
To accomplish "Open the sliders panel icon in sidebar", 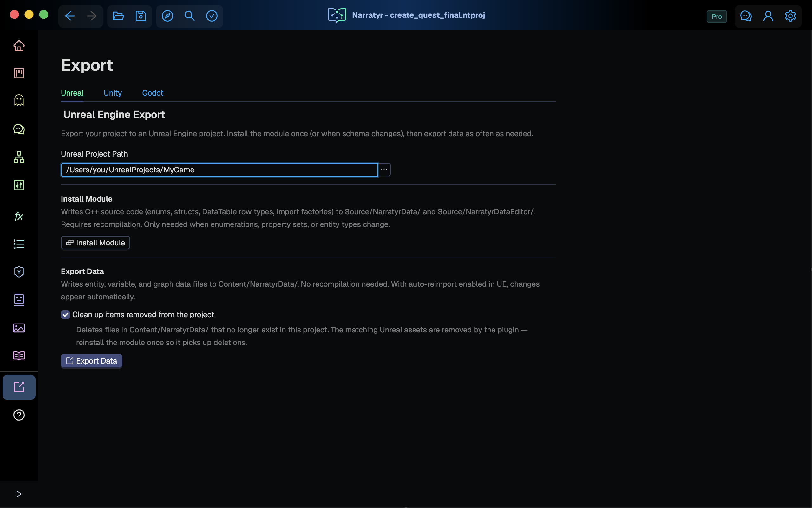I will [x=19, y=185].
